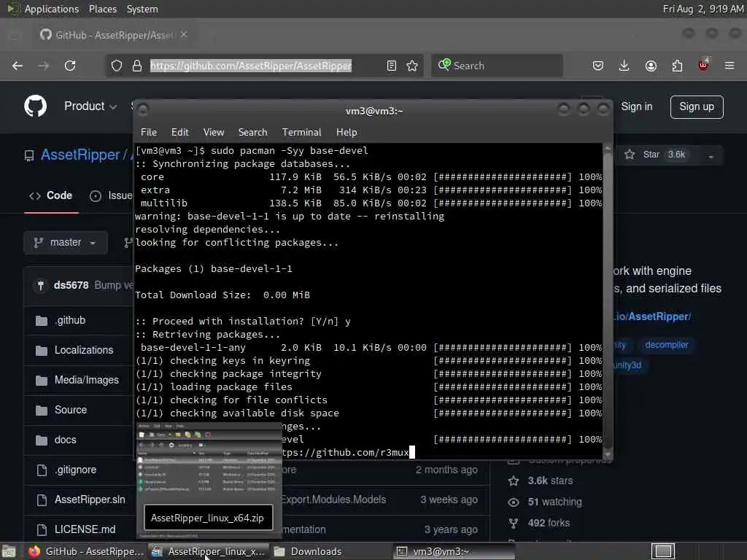
Task: Click the Sign in link
Action: tap(636, 106)
